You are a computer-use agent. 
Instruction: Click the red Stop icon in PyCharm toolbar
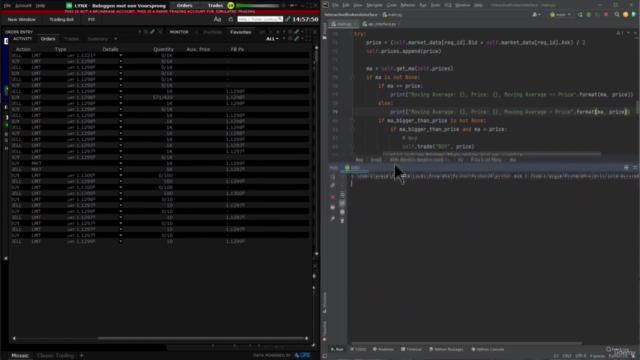click(x=606, y=15)
